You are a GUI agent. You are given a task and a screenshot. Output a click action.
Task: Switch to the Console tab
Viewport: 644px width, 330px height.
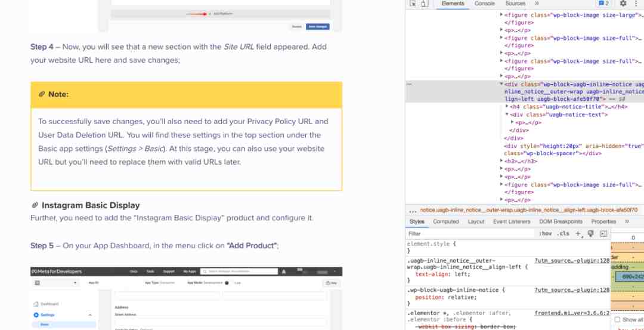coord(484,4)
